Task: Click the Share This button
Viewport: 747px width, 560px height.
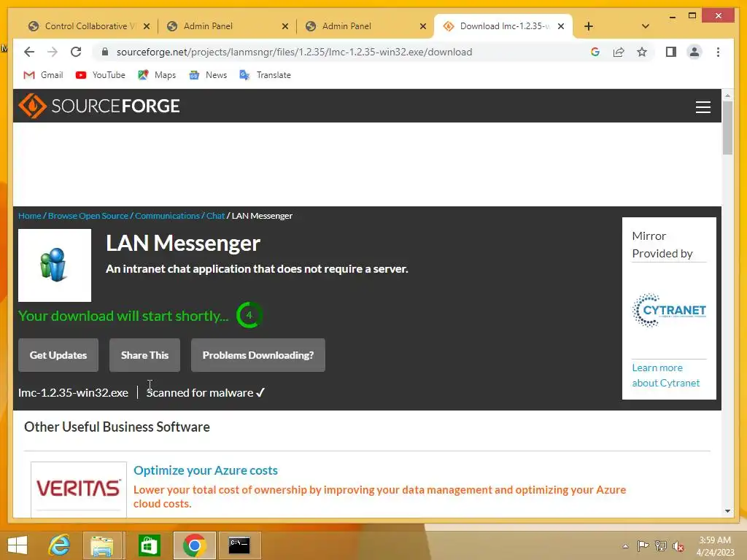Action: tap(144, 355)
